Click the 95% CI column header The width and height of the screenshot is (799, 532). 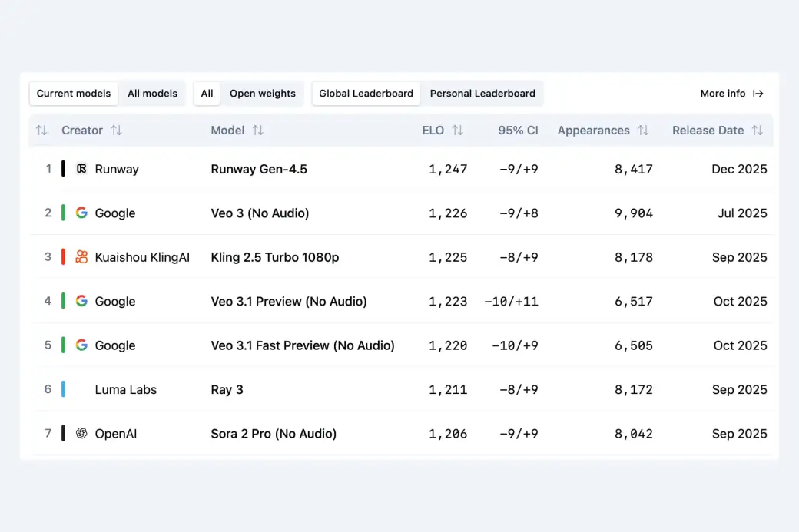point(518,131)
